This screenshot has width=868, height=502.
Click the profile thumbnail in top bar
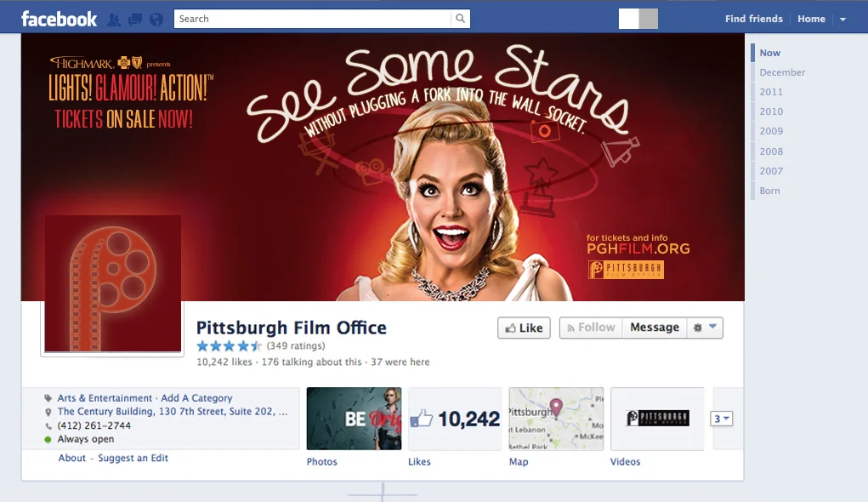point(638,19)
